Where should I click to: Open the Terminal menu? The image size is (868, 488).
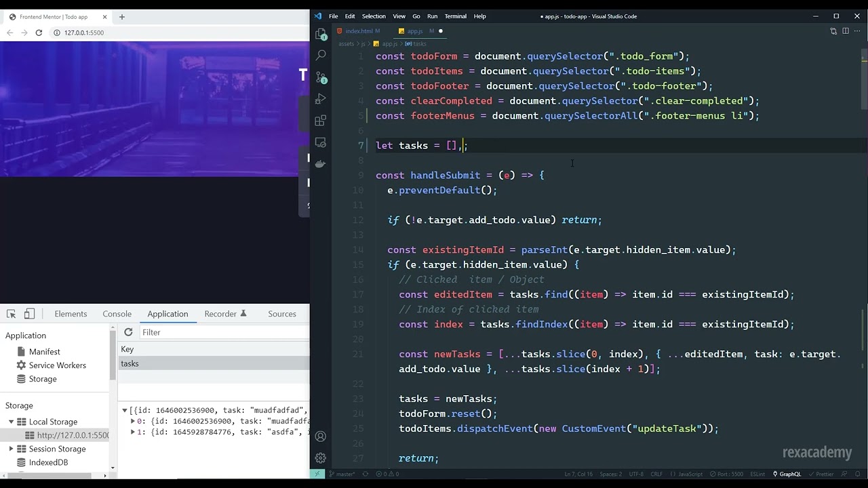(455, 16)
